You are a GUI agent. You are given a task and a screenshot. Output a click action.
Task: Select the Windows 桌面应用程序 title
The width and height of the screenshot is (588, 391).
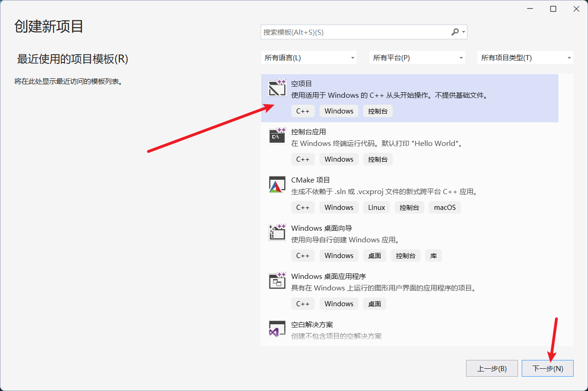click(x=328, y=277)
